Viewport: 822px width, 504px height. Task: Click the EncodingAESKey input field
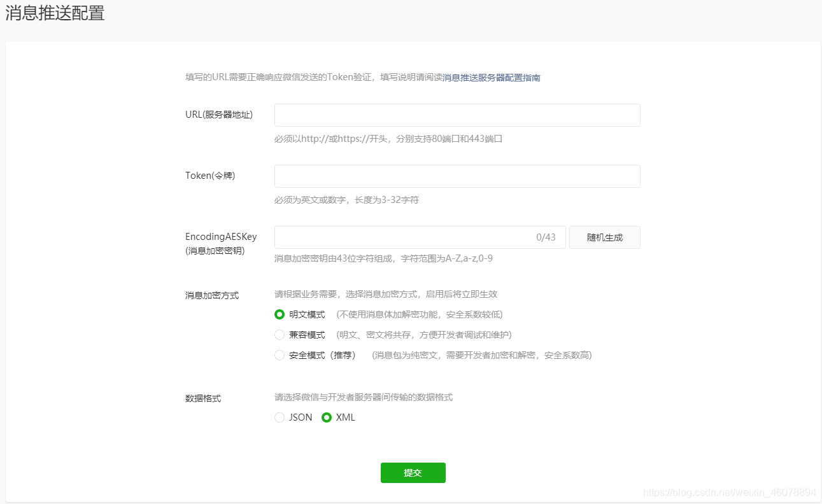(x=420, y=237)
